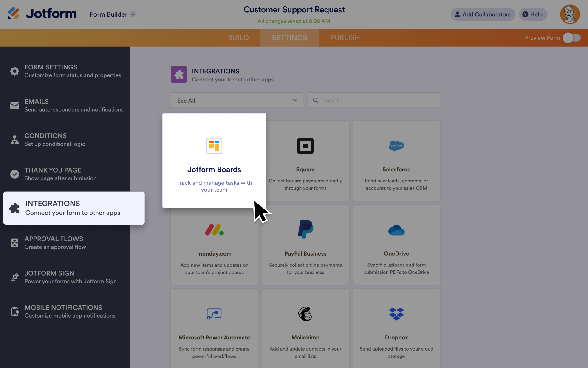Click the Microsoft Power Automate card title
The height and width of the screenshot is (368, 588).
(214, 338)
